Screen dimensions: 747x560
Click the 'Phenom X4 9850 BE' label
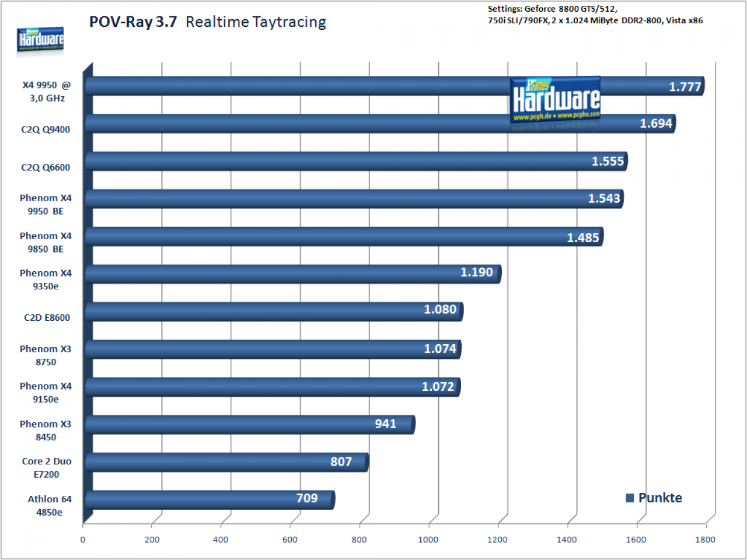tap(46, 243)
